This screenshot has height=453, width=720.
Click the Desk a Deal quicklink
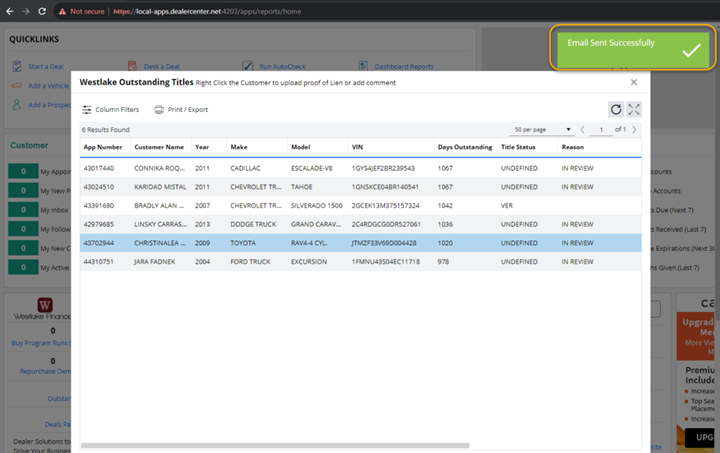[x=162, y=67]
